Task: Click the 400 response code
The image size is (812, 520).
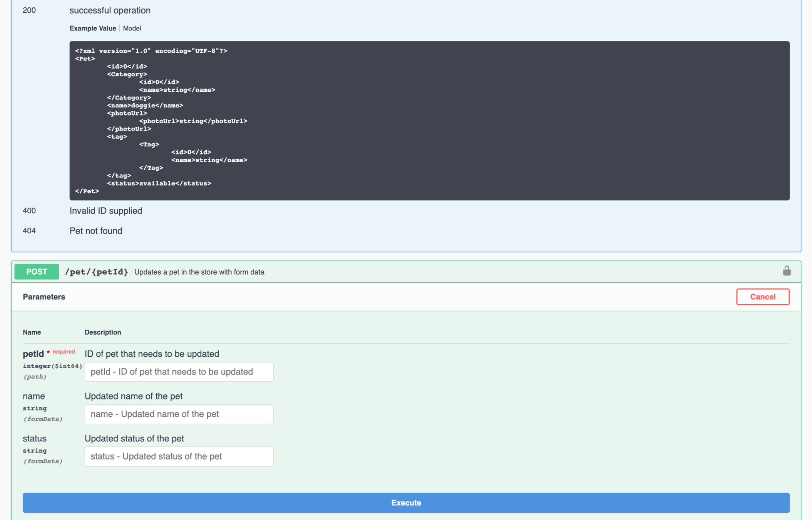Action: tap(29, 211)
